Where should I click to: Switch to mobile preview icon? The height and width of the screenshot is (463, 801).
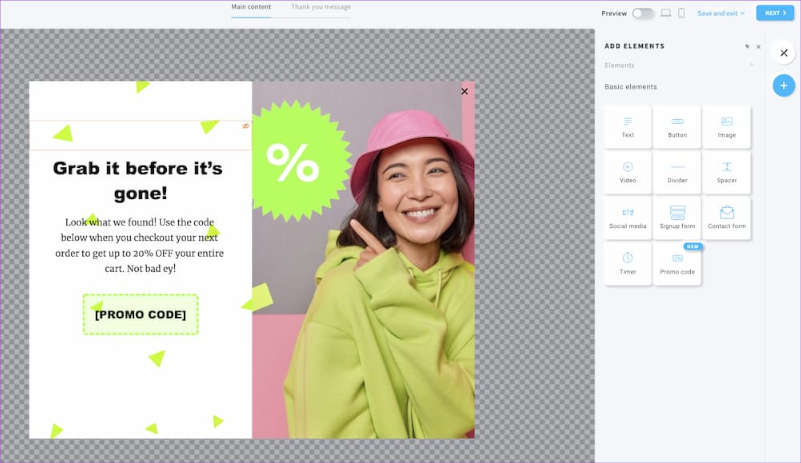pos(681,13)
